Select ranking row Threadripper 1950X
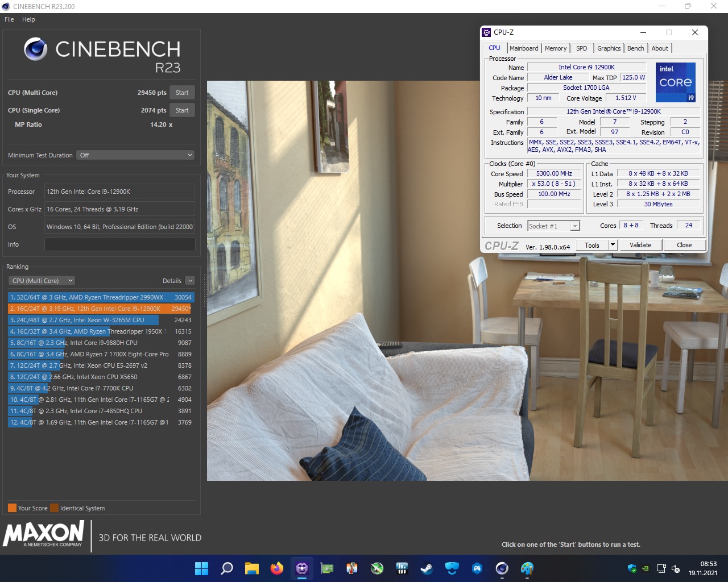 point(101,331)
